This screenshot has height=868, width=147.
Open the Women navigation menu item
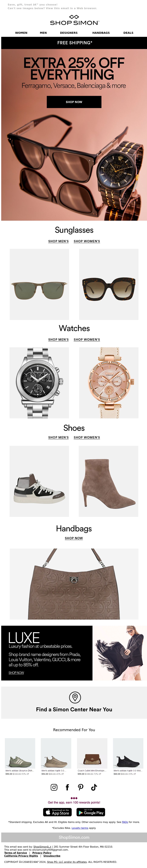click(x=21, y=33)
